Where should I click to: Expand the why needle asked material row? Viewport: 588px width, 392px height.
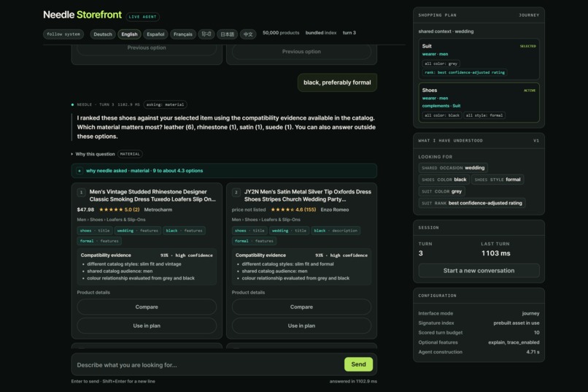tap(224, 171)
